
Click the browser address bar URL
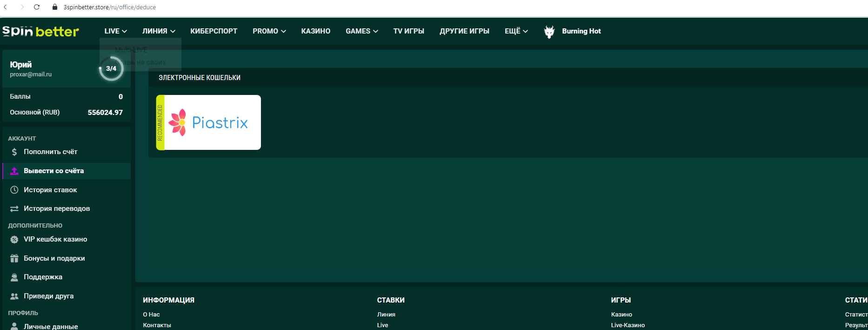point(110,7)
